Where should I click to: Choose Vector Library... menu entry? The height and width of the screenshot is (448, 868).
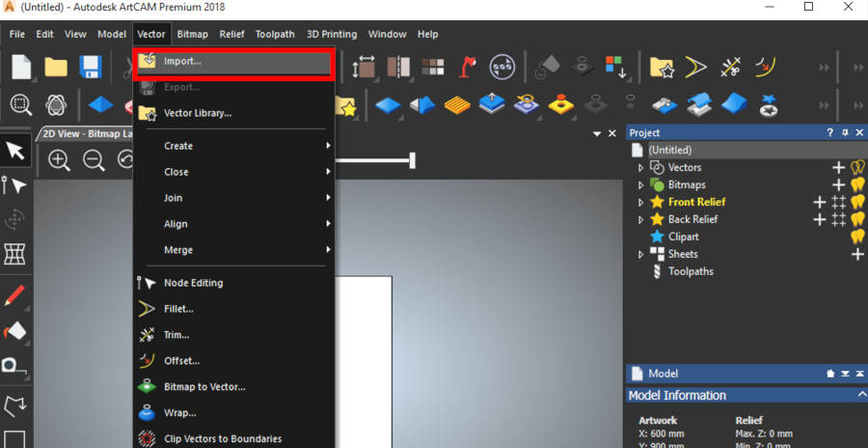tap(233, 113)
